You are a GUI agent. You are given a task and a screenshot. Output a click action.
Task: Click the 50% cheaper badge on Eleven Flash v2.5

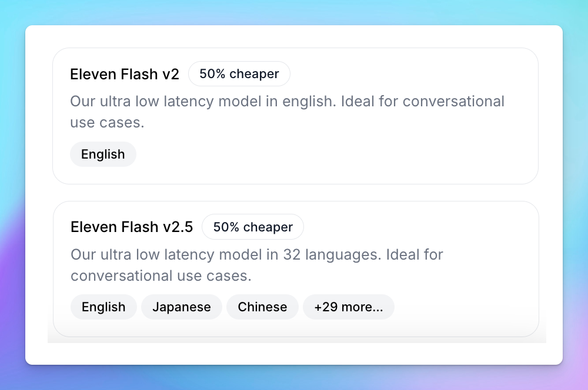point(253,227)
